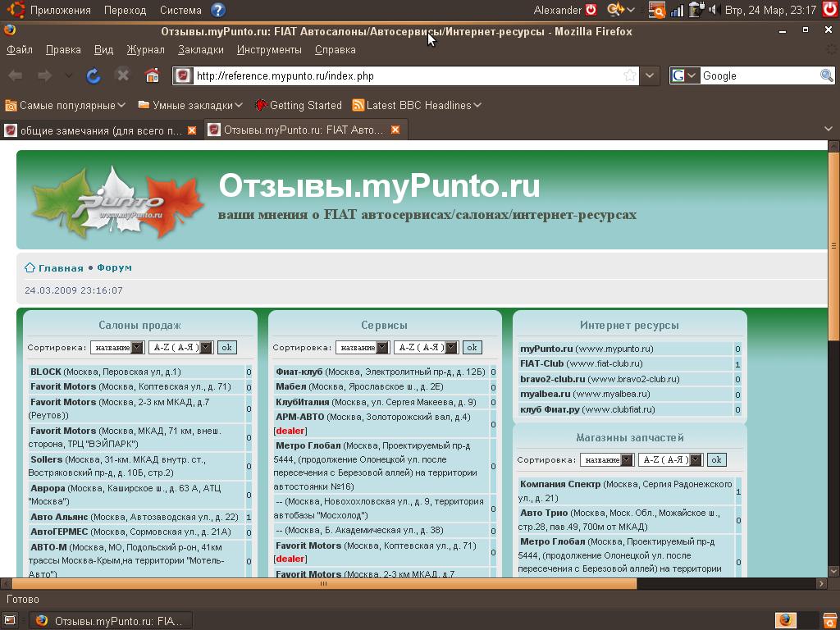Open the GNOME help icon in top panel

tap(218, 10)
